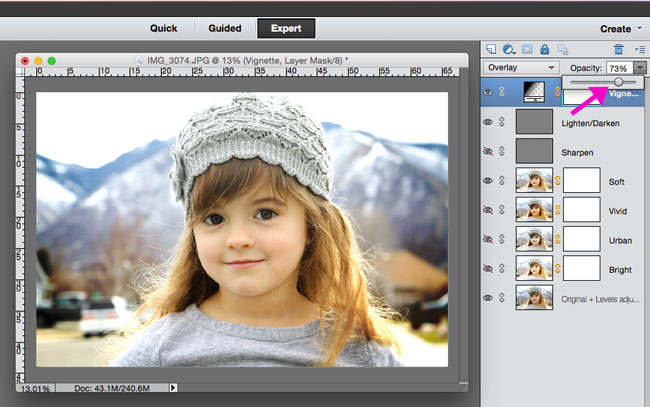Show the hidden Bright layer

[488, 269]
